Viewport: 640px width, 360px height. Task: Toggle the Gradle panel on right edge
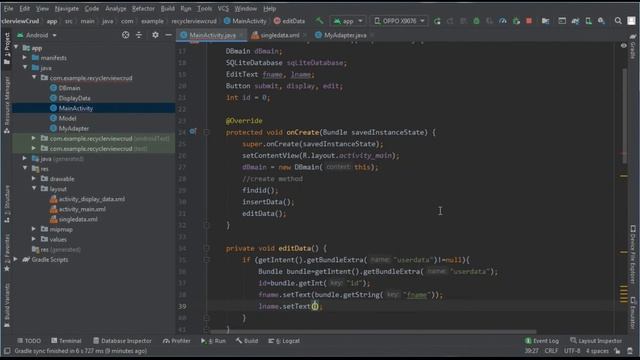pos(632,46)
